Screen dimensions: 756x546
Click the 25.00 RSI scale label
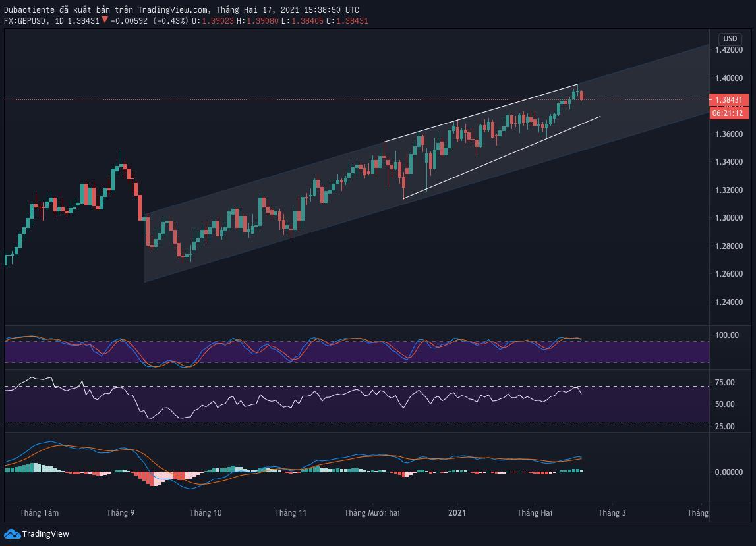point(724,427)
